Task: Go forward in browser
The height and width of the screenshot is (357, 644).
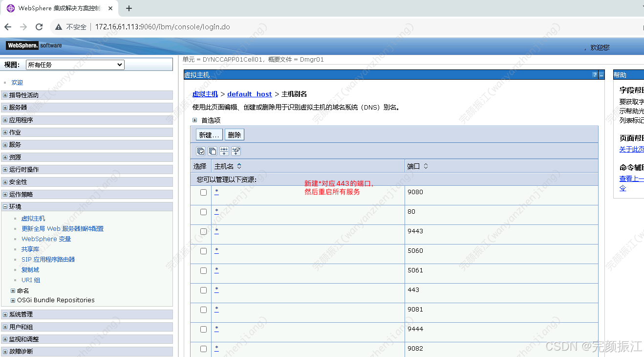Action: [x=23, y=27]
